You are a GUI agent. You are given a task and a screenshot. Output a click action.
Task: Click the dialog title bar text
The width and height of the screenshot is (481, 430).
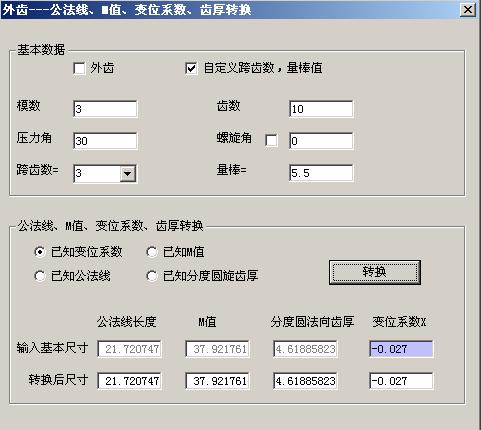coord(127,10)
